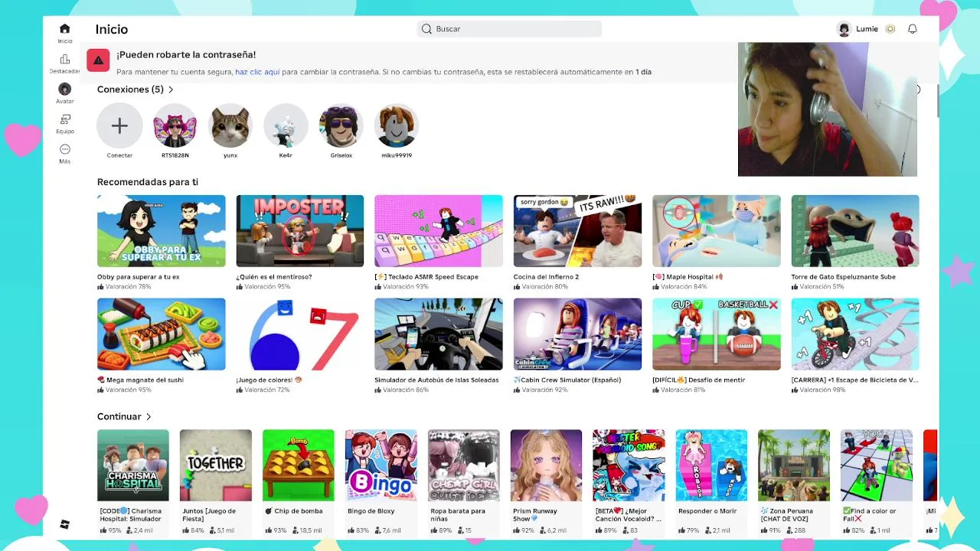Screen dimensions: 980x551
Task: Open Simulador de Autobús de Islas Soleadas
Action: coord(439,334)
